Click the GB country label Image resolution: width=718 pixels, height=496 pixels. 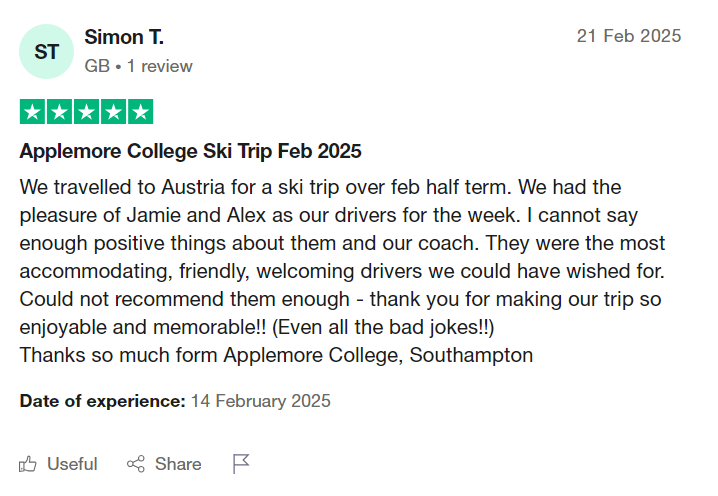coord(97,66)
